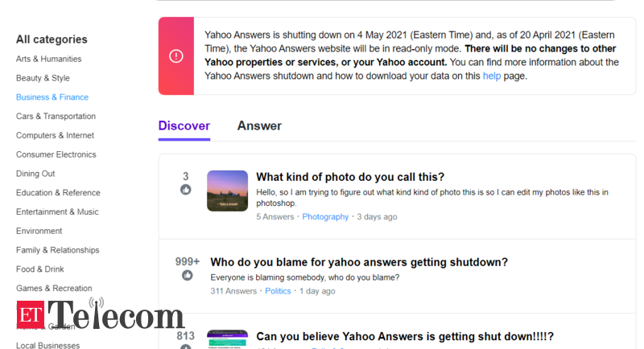This screenshot has width=644, height=349.
Task: Open Consumer Electronics category
Action: pos(56,154)
